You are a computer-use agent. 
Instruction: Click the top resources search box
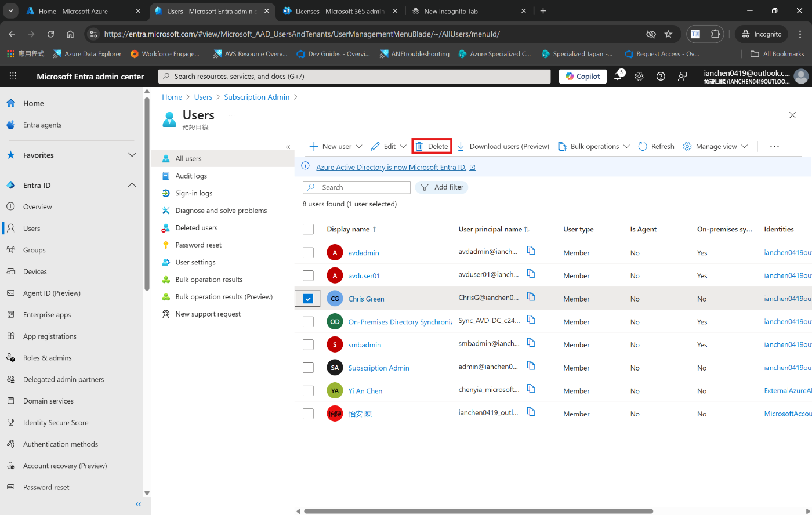(x=354, y=76)
